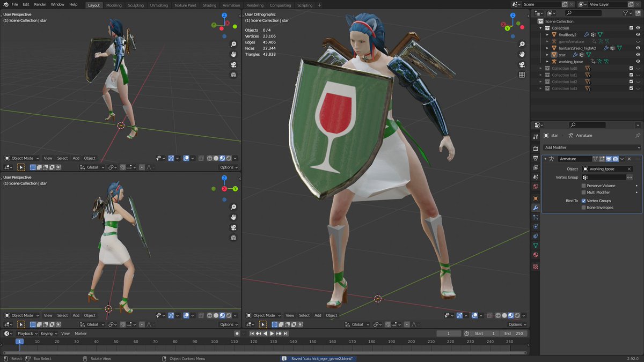Enable Bone Envelopes checkbox
The height and width of the screenshot is (362, 644).
[x=584, y=207]
